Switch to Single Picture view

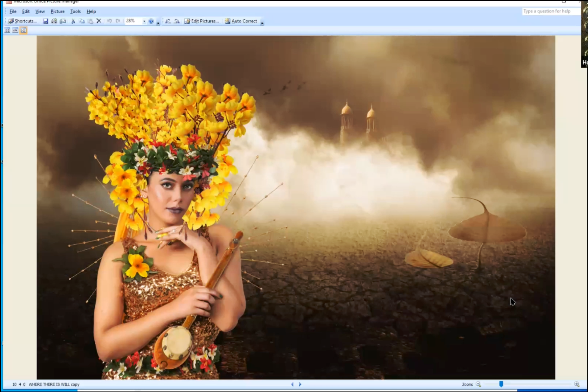[23, 30]
